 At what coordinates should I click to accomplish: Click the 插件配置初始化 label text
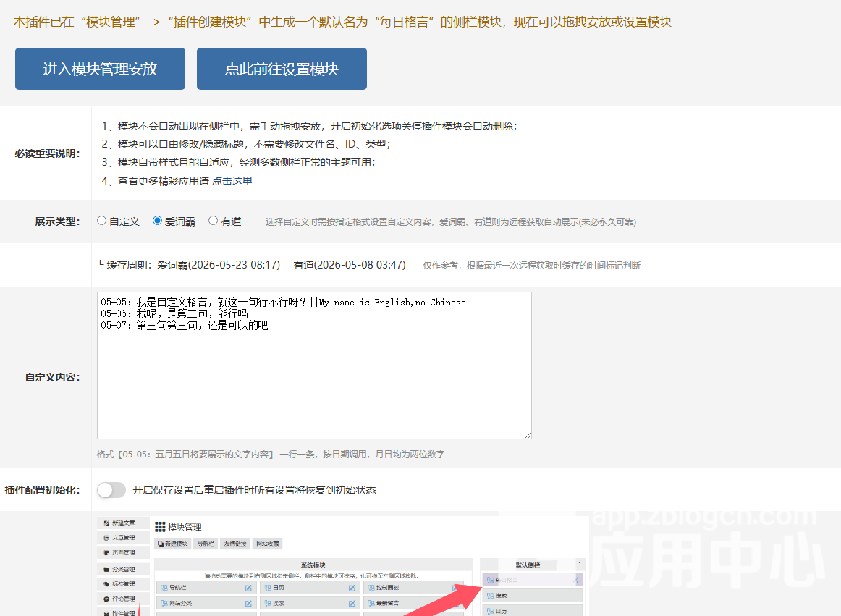pos(43,490)
